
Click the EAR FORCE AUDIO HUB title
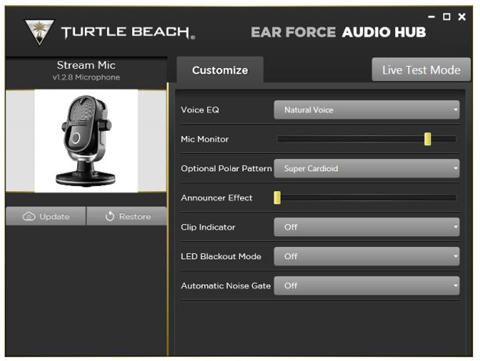pyautogui.click(x=338, y=32)
